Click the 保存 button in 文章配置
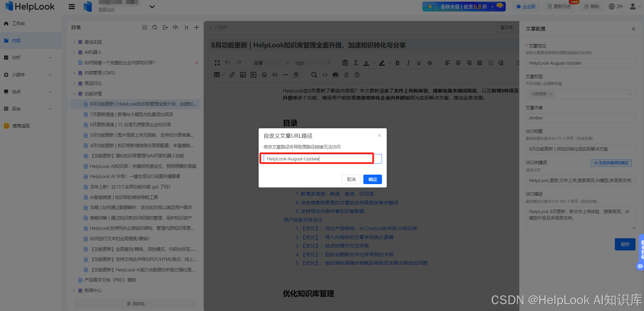Viewport: 644px width, 311px height. [625, 244]
